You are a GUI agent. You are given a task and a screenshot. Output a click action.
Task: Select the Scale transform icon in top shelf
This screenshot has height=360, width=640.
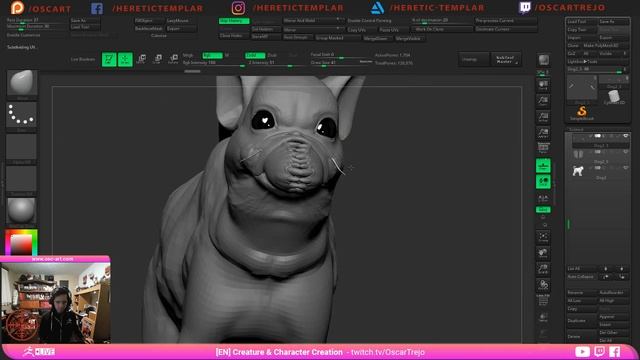(x=157, y=59)
